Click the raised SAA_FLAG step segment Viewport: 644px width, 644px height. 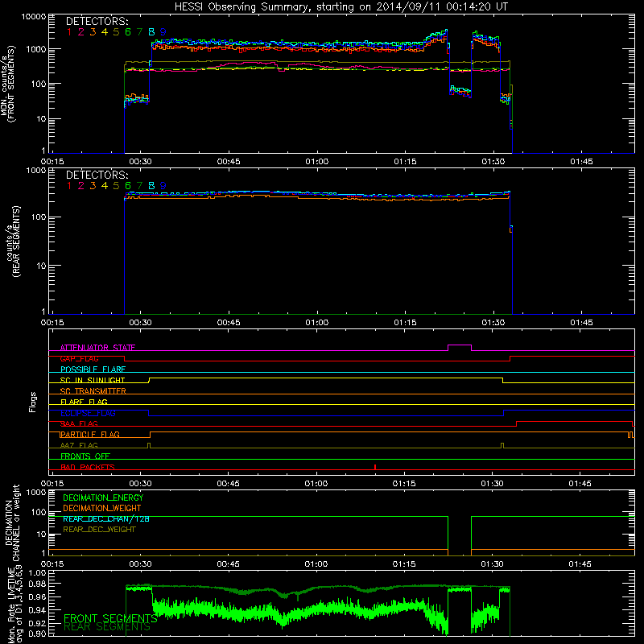click(575, 422)
